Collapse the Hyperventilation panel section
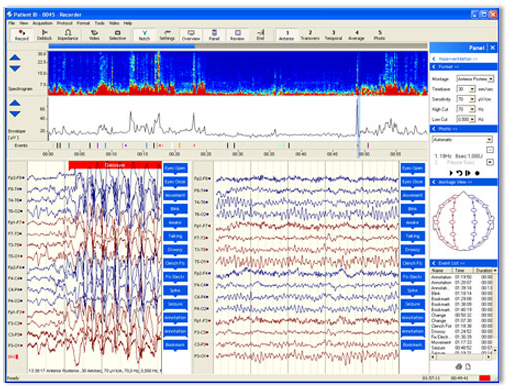 click(x=464, y=59)
